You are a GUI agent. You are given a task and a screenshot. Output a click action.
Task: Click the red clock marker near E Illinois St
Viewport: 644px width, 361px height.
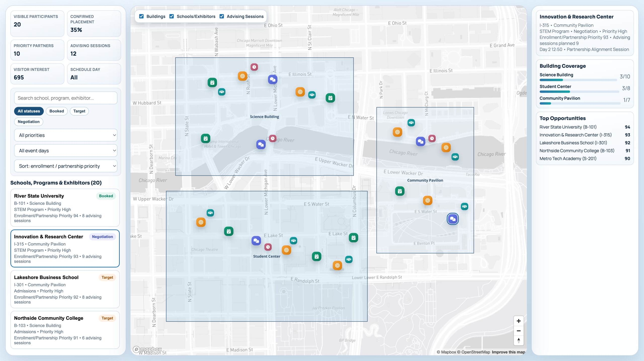point(254,67)
